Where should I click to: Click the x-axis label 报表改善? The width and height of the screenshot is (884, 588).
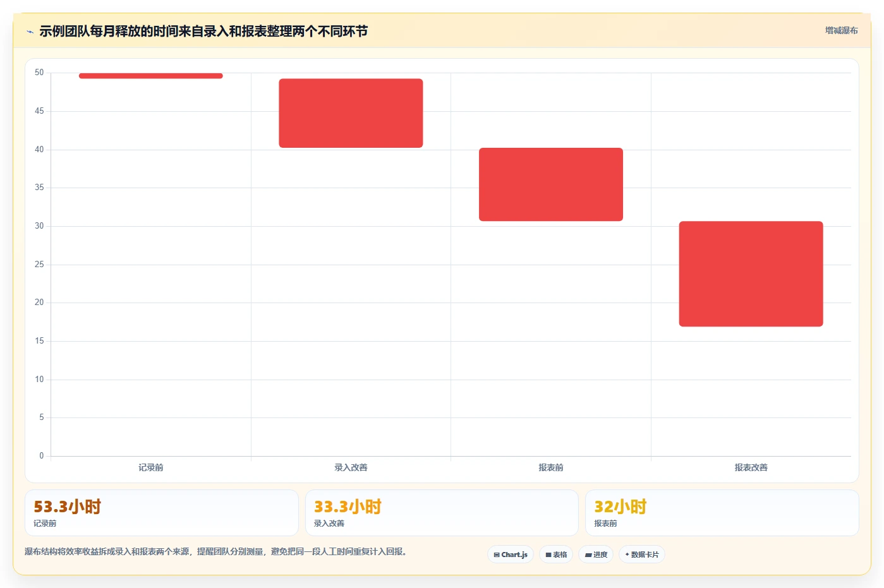click(x=751, y=467)
